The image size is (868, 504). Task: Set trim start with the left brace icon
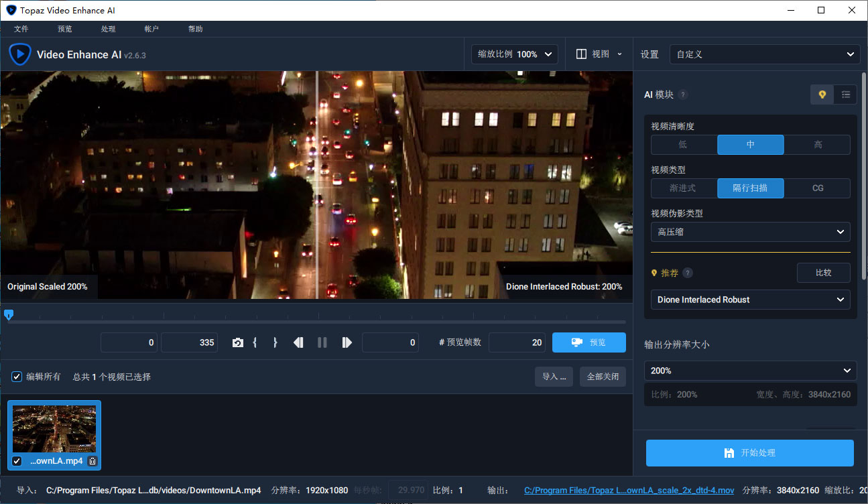click(x=255, y=342)
